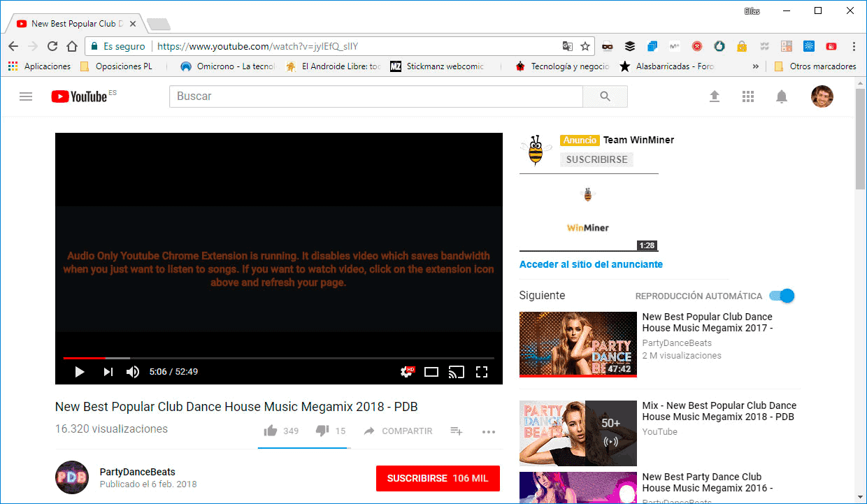This screenshot has width=867, height=504.
Task: Open the Buffer stacked-layers extension
Action: click(630, 46)
